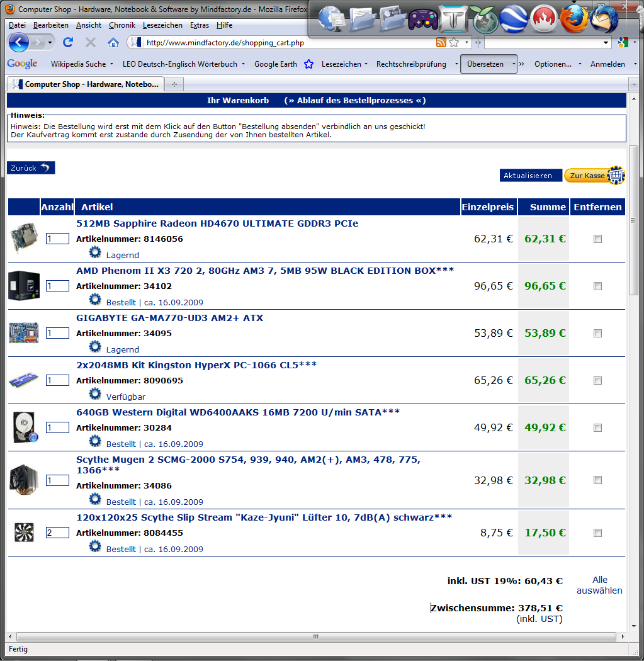This screenshot has width=644, height=661.
Task: Open the Chronik menu
Action: (x=121, y=25)
